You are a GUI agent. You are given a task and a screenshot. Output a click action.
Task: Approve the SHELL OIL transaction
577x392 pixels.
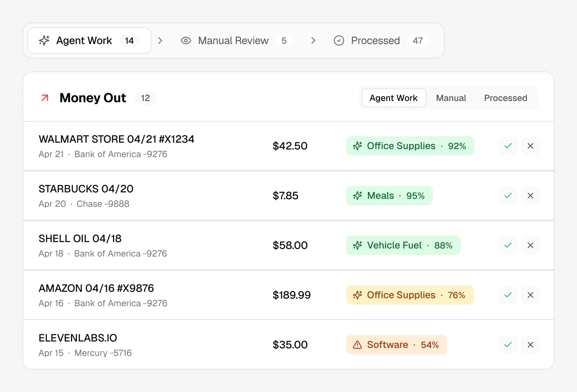click(x=508, y=245)
